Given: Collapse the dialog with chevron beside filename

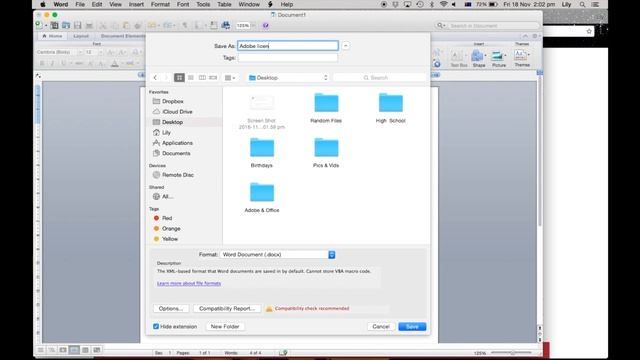Looking at the screenshot, I should click(x=345, y=46).
